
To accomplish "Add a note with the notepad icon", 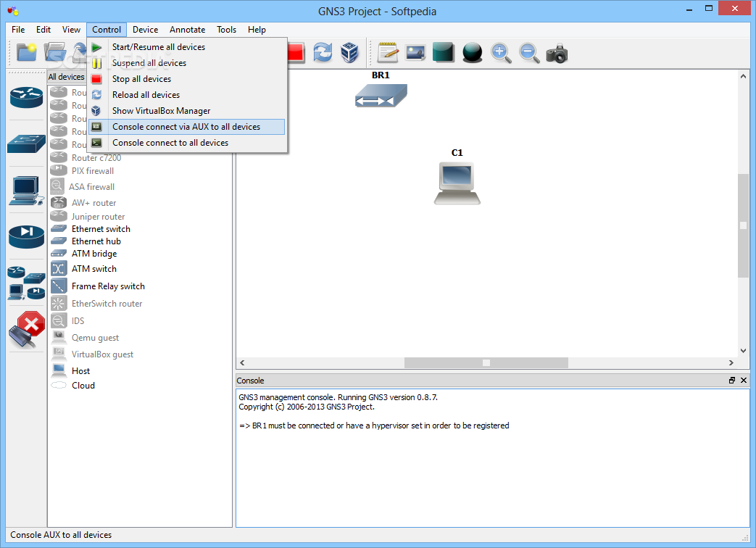I will 388,52.
